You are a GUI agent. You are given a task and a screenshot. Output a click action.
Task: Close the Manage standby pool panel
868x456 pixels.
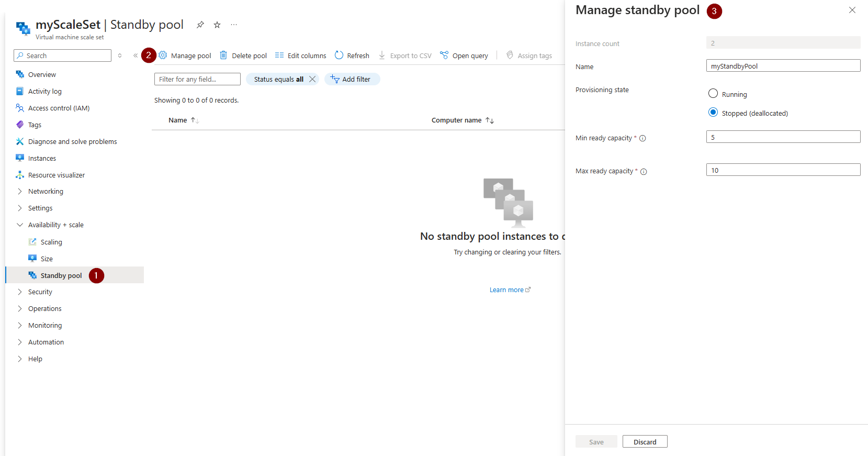coord(852,10)
